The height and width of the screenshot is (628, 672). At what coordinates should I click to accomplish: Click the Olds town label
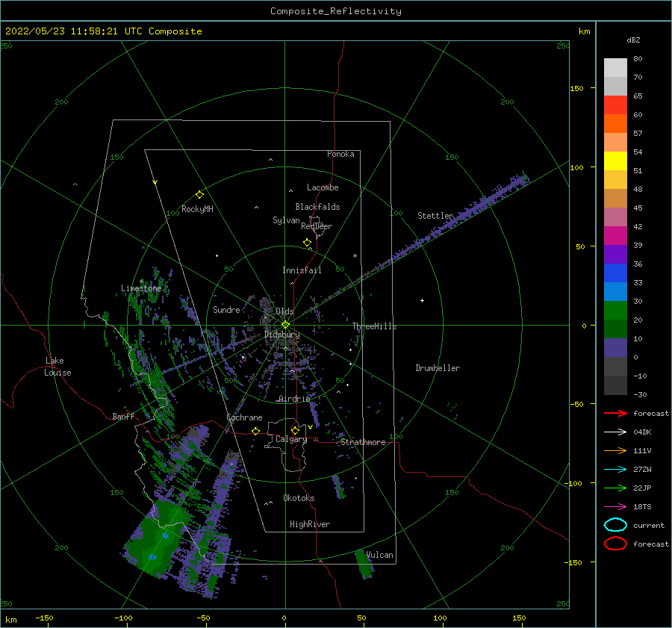coord(284,311)
